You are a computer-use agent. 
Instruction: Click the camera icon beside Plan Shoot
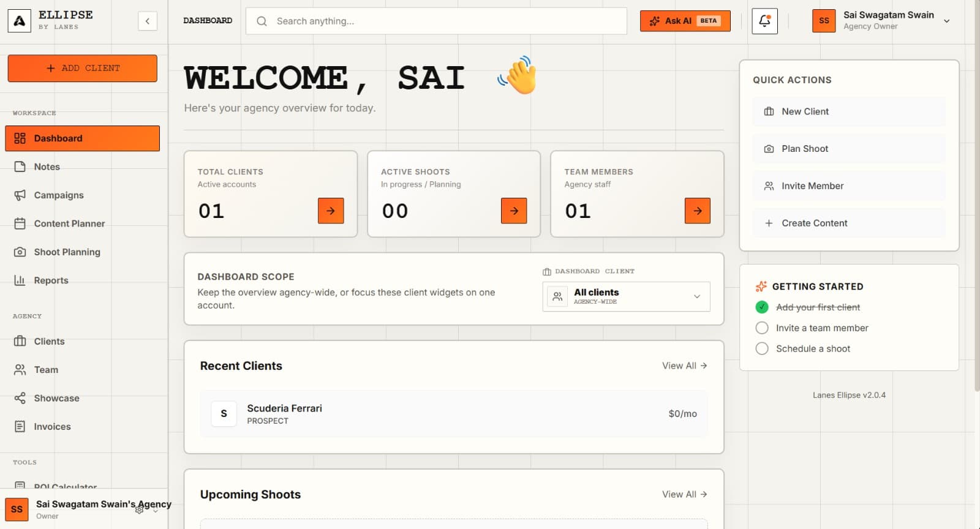click(769, 149)
